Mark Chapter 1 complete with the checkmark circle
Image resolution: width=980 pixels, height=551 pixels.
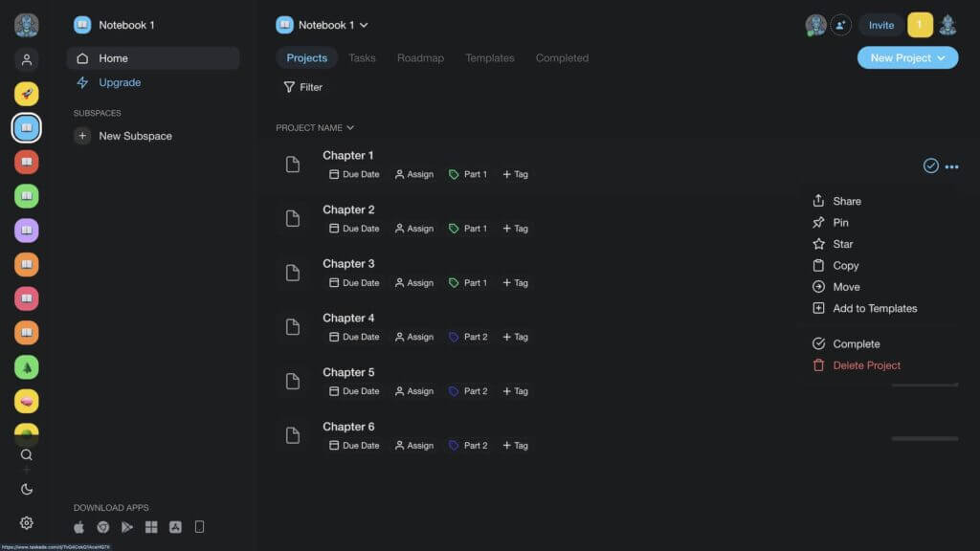click(x=931, y=165)
